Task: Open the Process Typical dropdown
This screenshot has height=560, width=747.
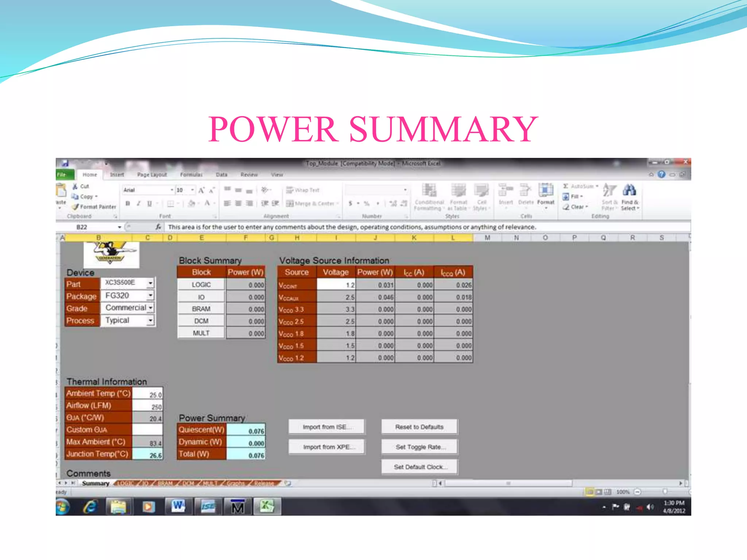Action: click(x=150, y=320)
